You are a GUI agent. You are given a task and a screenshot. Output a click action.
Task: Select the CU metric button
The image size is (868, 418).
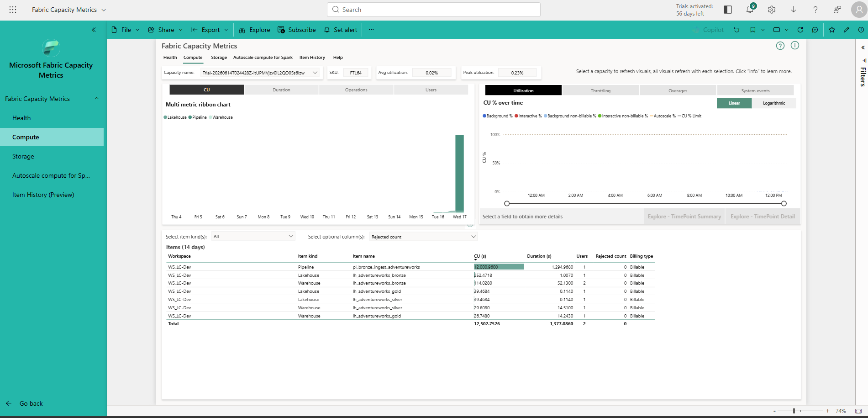click(x=206, y=90)
